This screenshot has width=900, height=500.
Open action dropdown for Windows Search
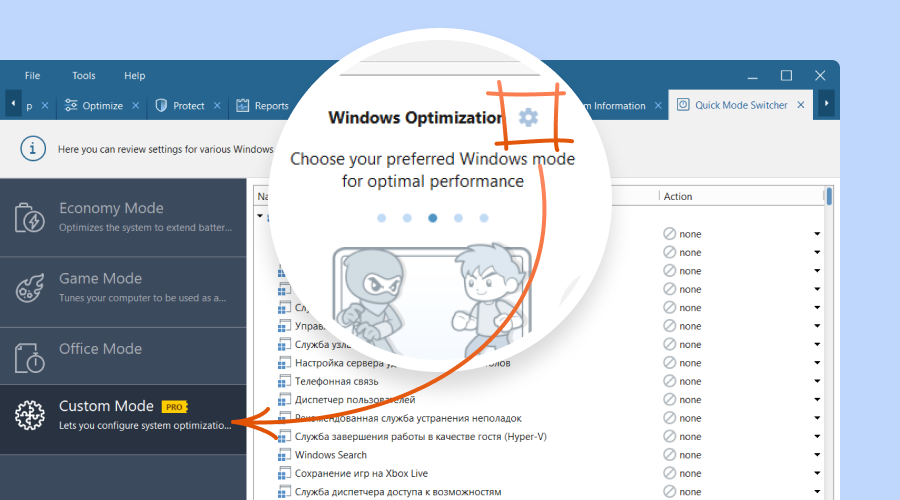(x=817, y=455)
